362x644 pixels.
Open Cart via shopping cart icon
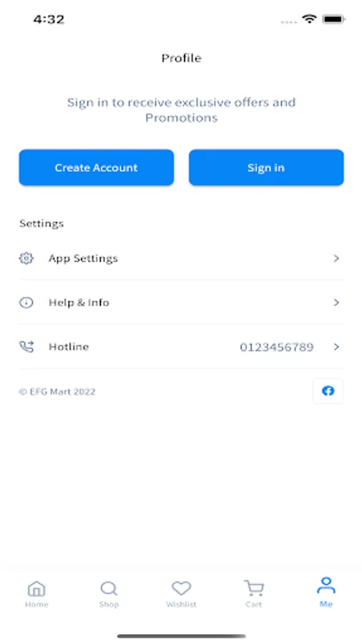pos(254,589)
